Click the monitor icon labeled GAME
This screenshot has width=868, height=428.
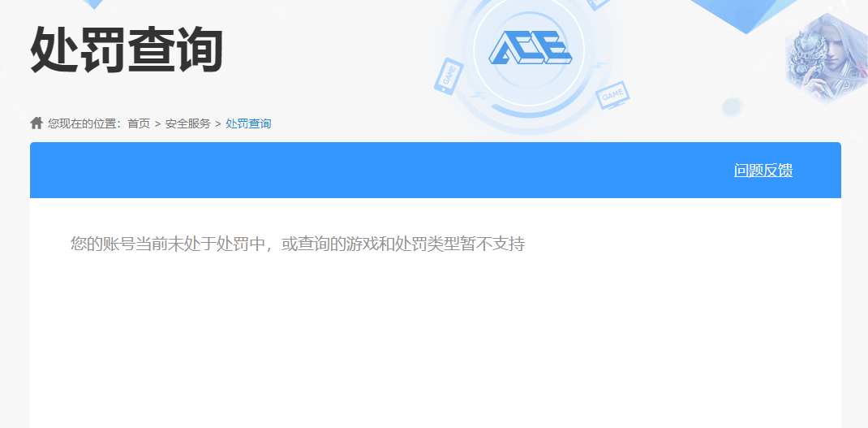(x=612, y=95)
